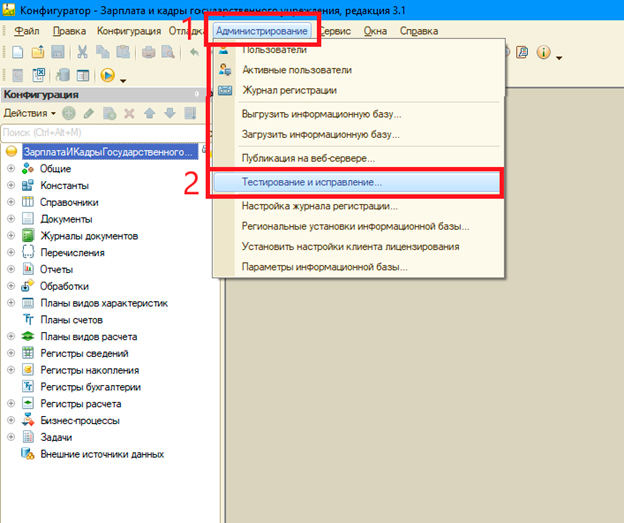Expand the Журналы документов node
The height and width of the screenshot is (523, 624).
pos(11,236)
